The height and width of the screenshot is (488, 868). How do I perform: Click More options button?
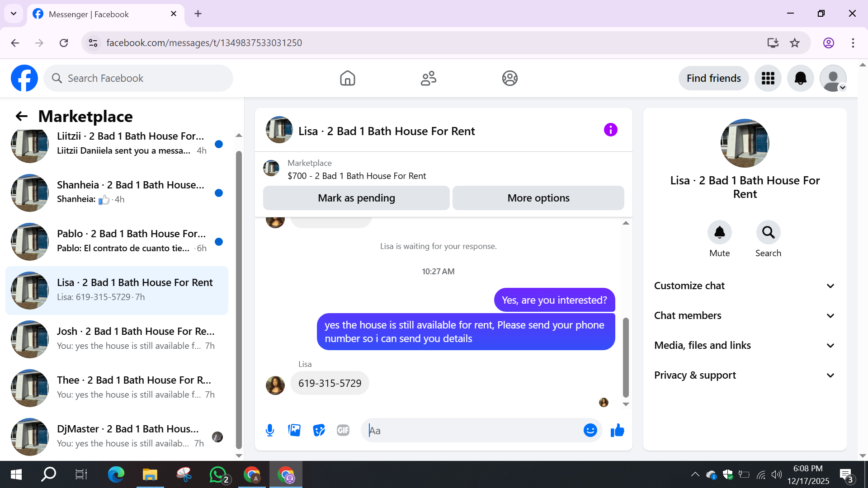538,198
